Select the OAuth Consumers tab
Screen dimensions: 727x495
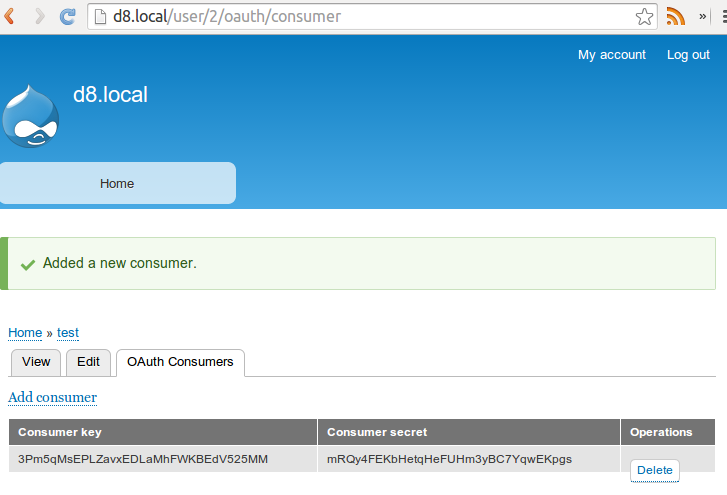(180, 362)
